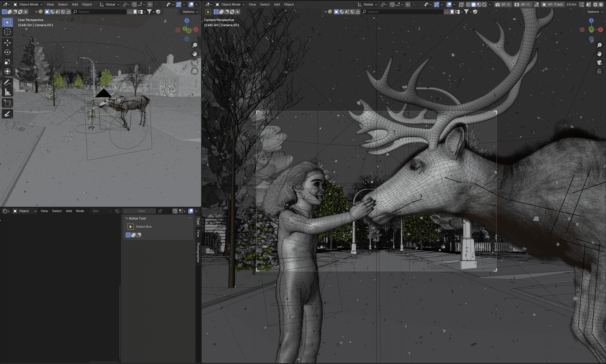Open shading options arrow in right viewport
Screen dimensions: 606x364
click(x=490, y=4)
